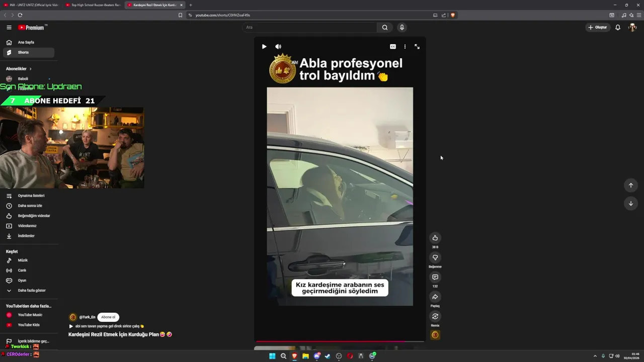
Task: Open a new browser tab
Action: [x=191, y=5]
